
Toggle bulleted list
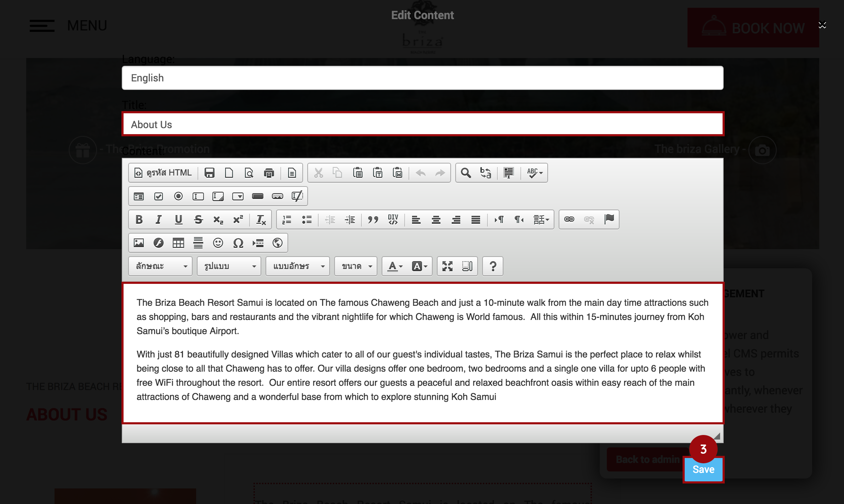click(307, 219)
